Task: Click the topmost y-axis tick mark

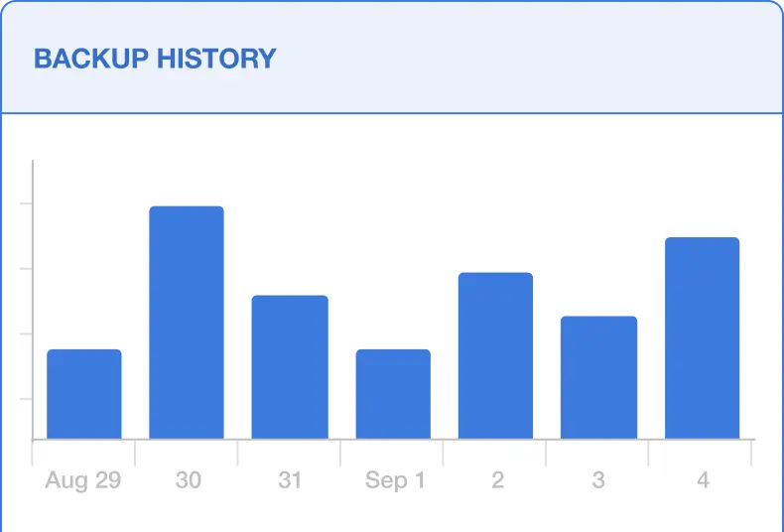Action: click(x=27, y=203)
